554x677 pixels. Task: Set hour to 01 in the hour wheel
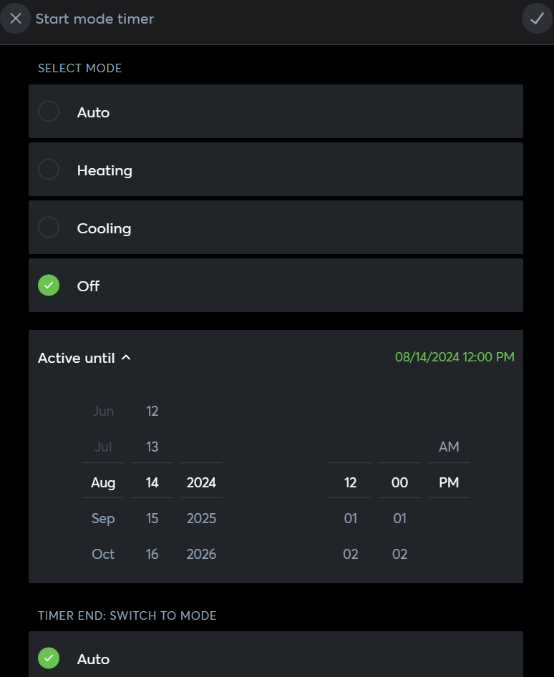click(x=350, y=518)
